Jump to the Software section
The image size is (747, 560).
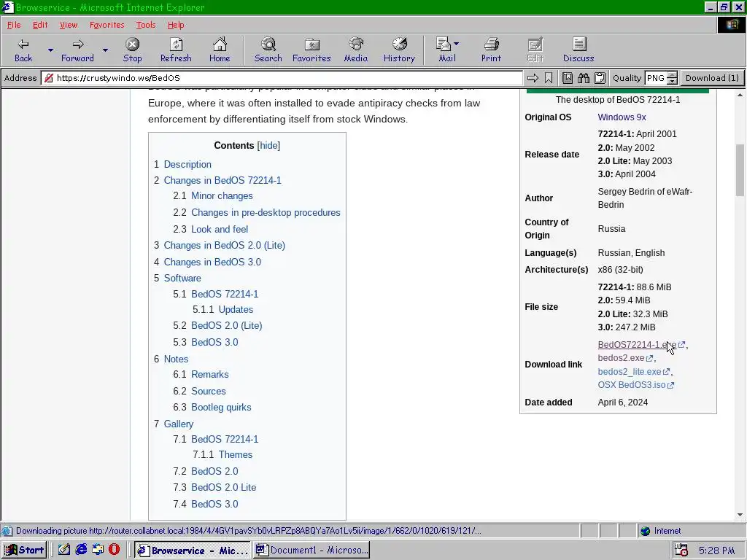point(182,278)
